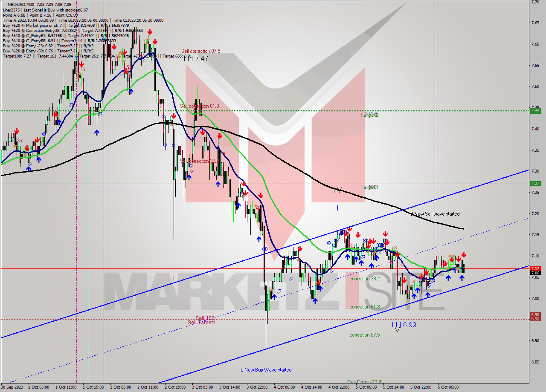This screenshot has width=546, height=392.
Task: Click the 'Sell-Target1' level label
Action: coord(202,322)
